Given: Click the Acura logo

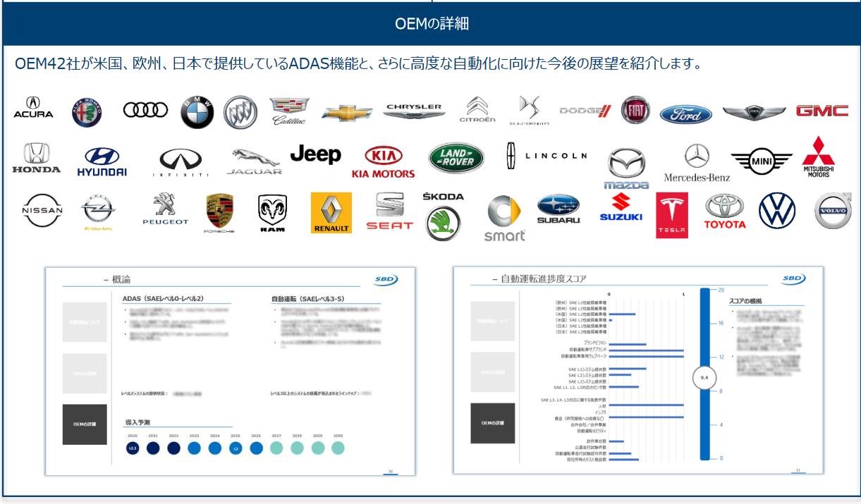Looking at the screenshot, I should tap(33, 108).
